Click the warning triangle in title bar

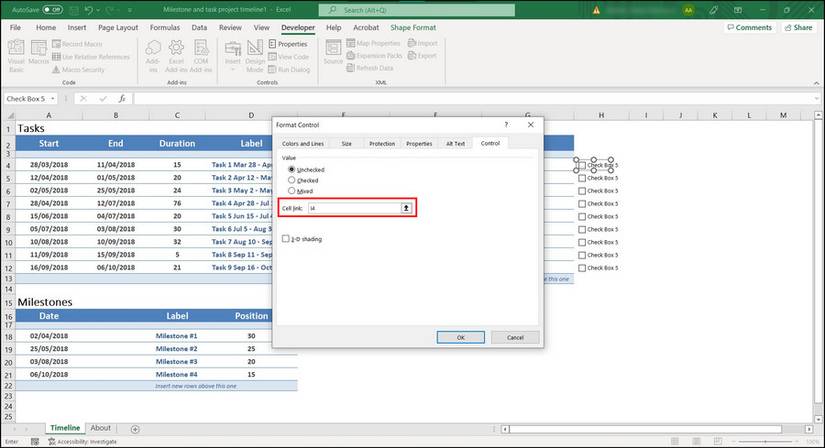[x=596, y=10]
